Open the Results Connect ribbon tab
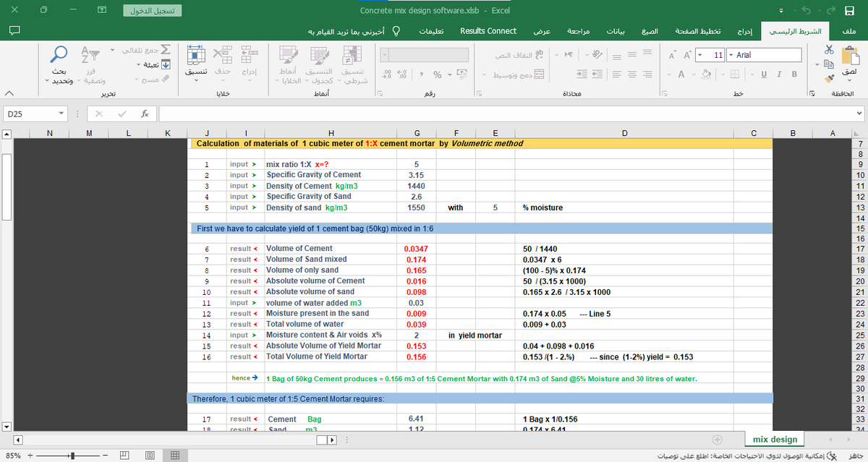Screen dimensions: 868x462 click(x=488, y=30)
